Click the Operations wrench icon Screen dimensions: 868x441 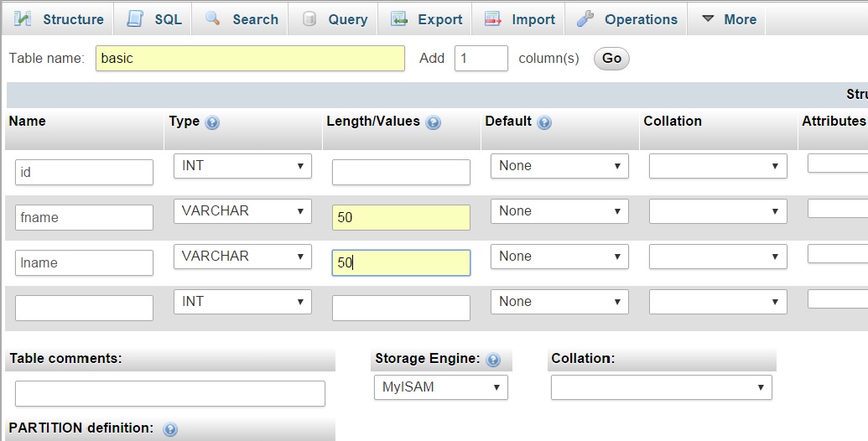(x=585, y=18)
